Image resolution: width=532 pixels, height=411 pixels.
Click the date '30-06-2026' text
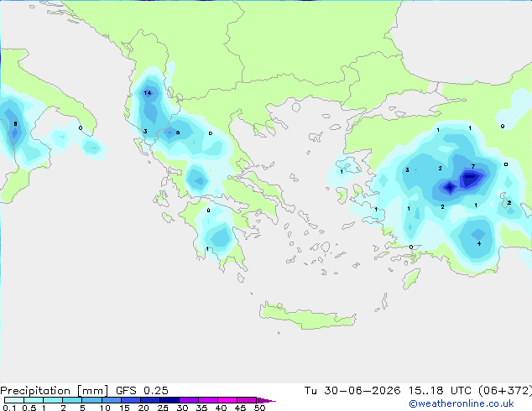(x=362, y=391)
